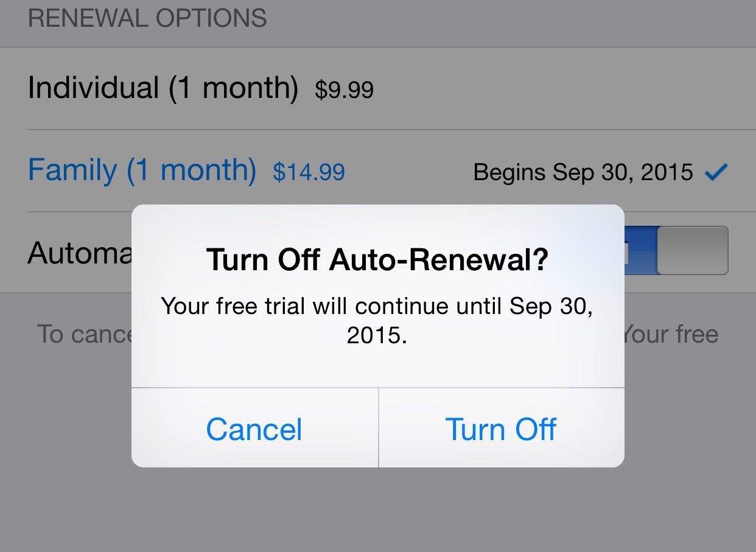Click the RENEWAL OPTIONS section header

pyautogui.click(x=147, y=18)
